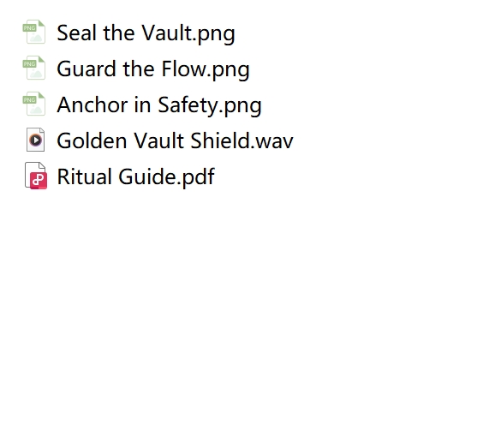Click the image icon next to Anchor in Safety

(x=34, y=104)
